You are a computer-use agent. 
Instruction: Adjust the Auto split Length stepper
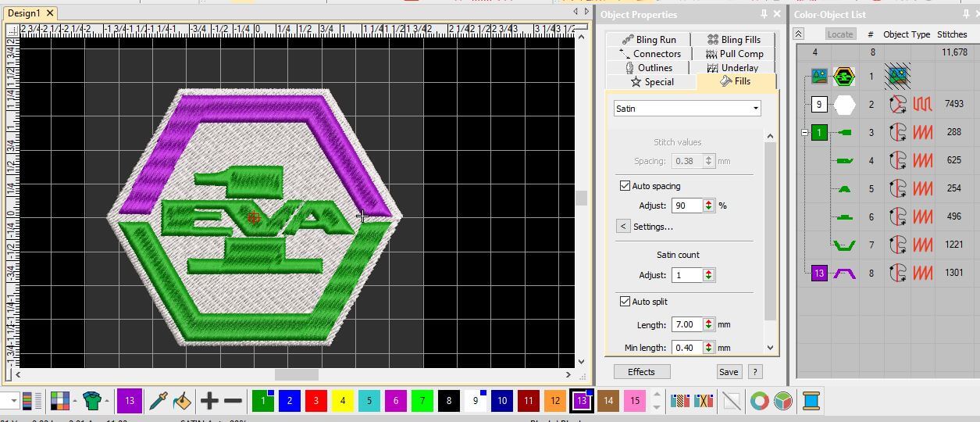tap(709, 324)
